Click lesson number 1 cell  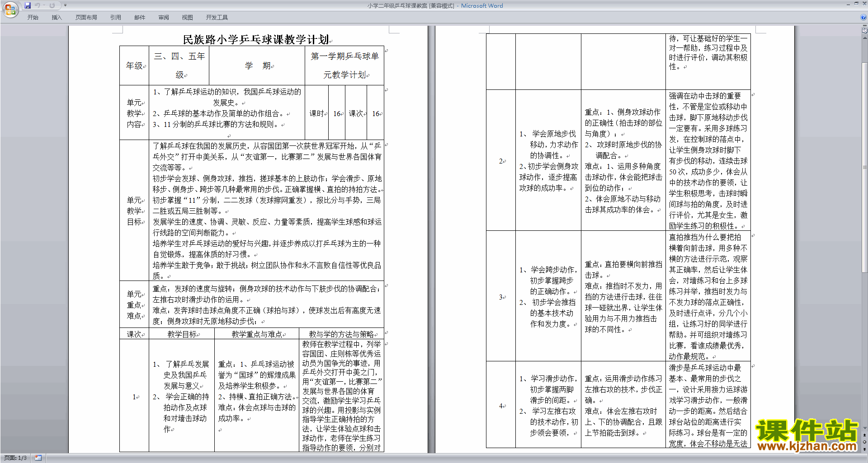tap(134, 397)
